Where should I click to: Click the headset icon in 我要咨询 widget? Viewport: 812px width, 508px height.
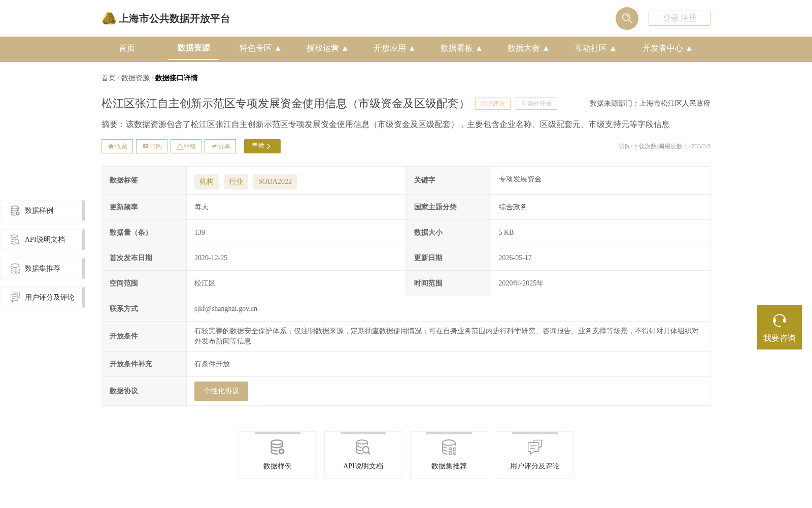[x=780, y=321]
